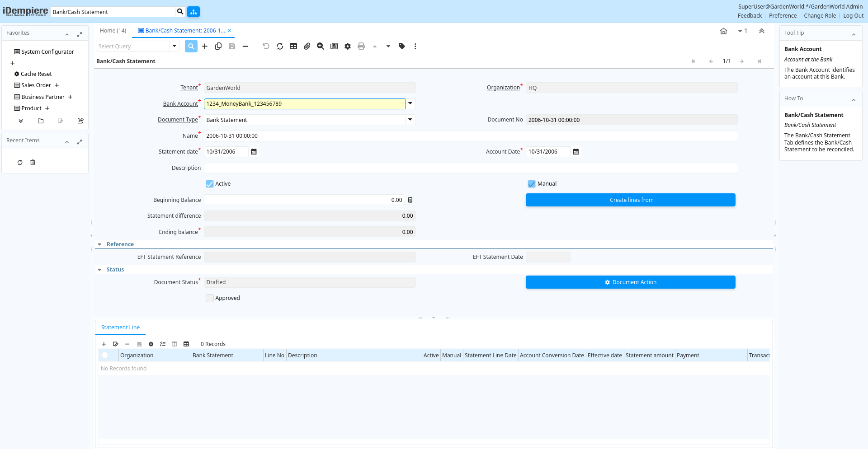The image size is (868, 449).
Task: Check the Approved checkbox
Action: click(210, 298)
